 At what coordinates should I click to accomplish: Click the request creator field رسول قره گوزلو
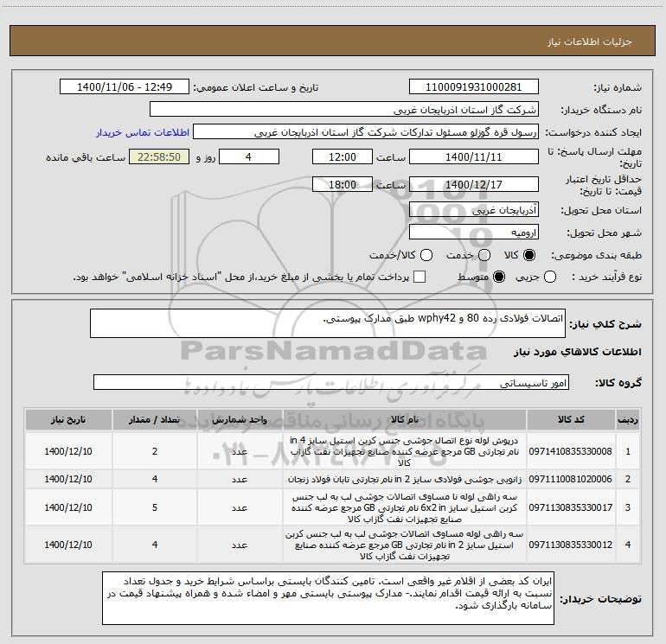click(x=366, y=132)
